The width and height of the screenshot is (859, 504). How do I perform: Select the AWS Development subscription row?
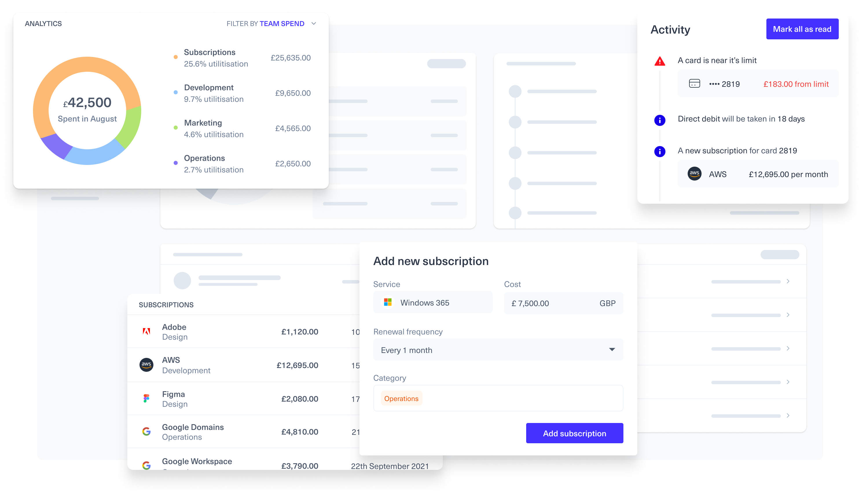click(x=243, y=365)
